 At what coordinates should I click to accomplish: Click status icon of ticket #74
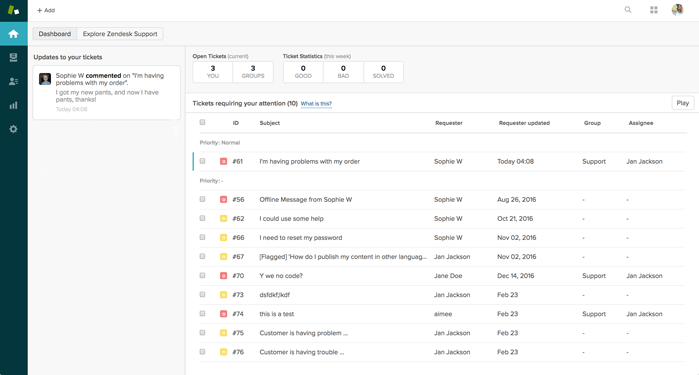pos(223,314)
